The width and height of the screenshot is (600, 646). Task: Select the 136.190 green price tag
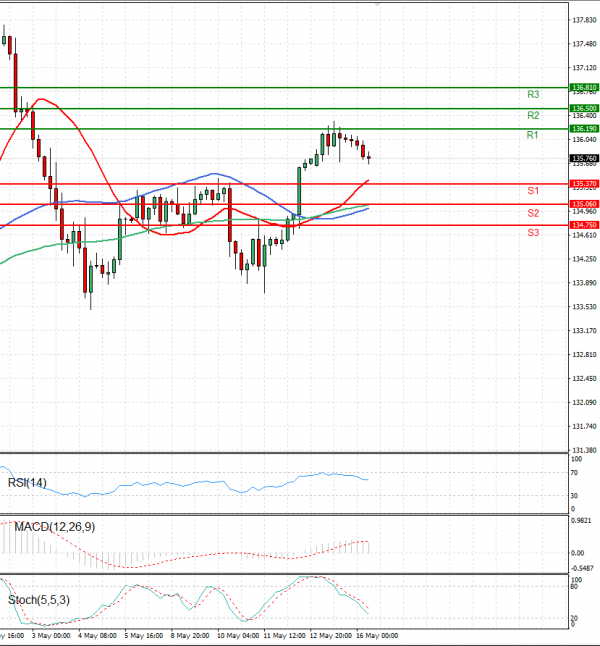(584, 129)
